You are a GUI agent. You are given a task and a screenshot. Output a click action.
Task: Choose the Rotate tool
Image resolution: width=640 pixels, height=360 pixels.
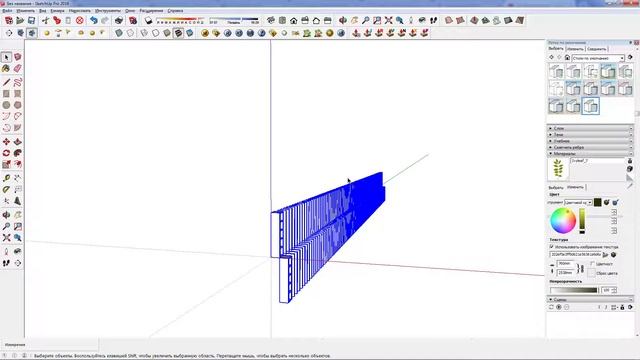click(6, 153)
